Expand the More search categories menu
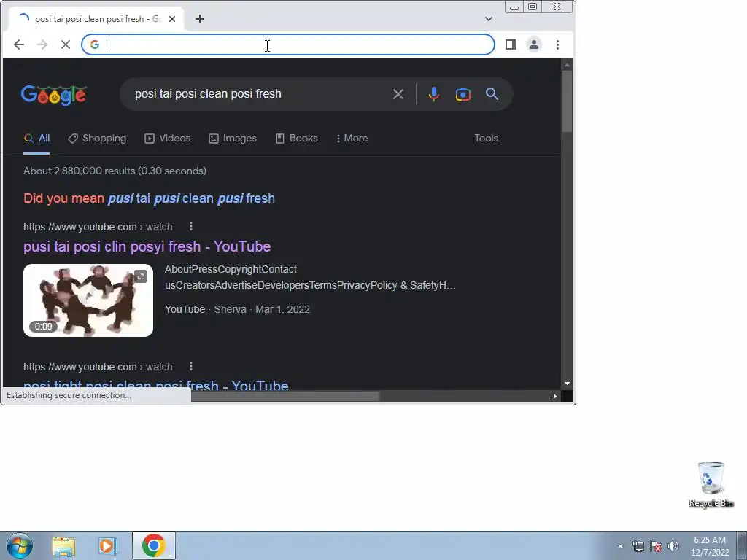 point(352,139)
